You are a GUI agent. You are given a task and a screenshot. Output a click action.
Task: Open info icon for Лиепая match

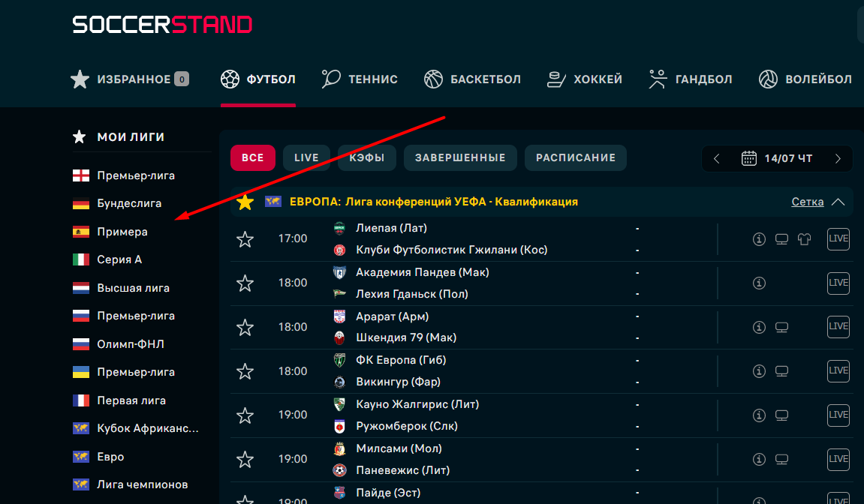760,239
